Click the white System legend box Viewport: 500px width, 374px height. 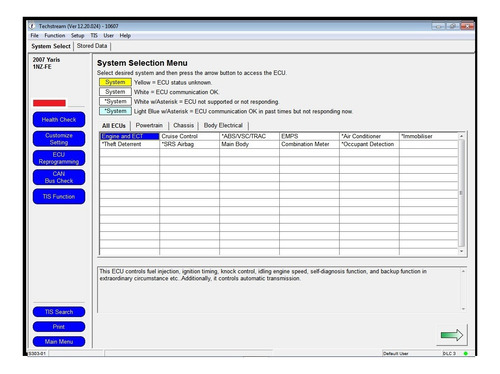pyautogui.click(x=115, y=92)
